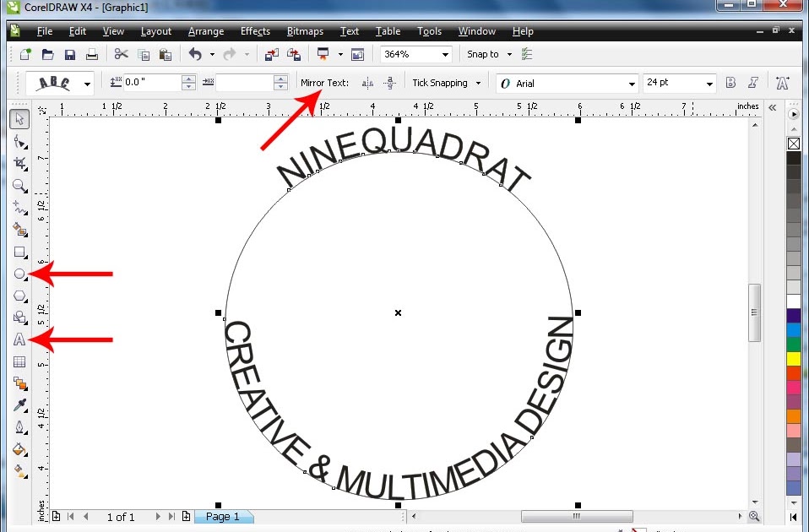809x532 pixels.
Task: Select the Shape tool
Action: (x=20, y=142)
